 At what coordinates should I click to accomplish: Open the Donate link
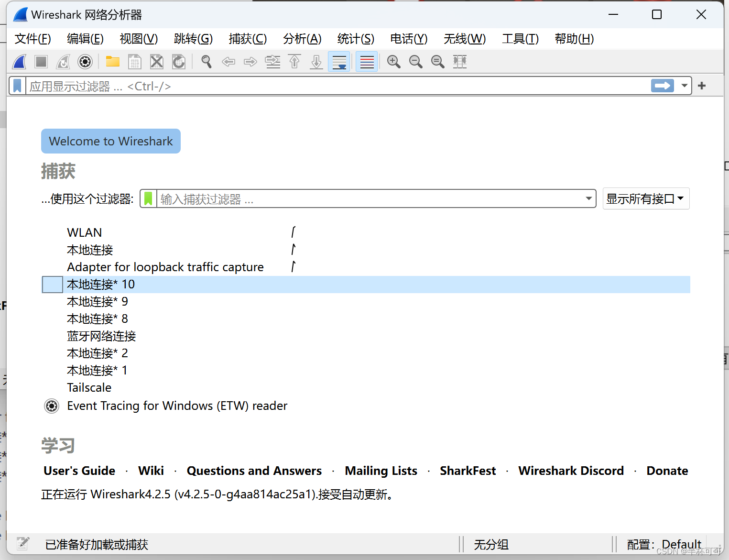(x=667, y=471)
